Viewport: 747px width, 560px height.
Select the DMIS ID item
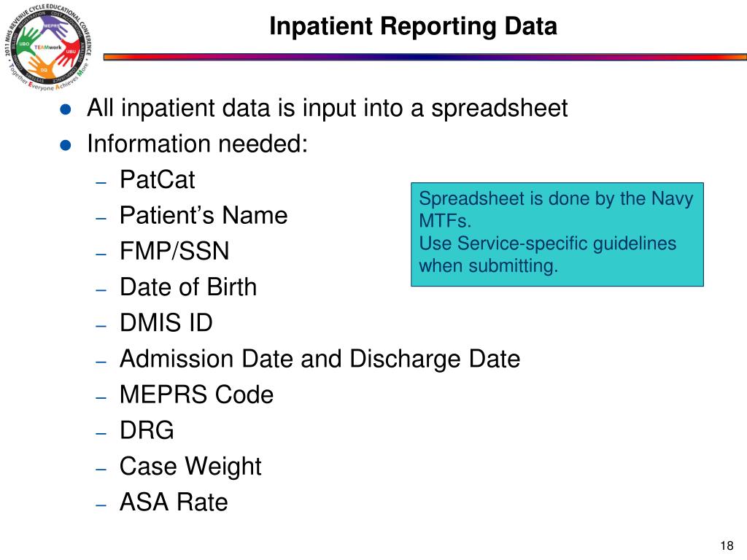pyautogui.click(x=166, y=323)
